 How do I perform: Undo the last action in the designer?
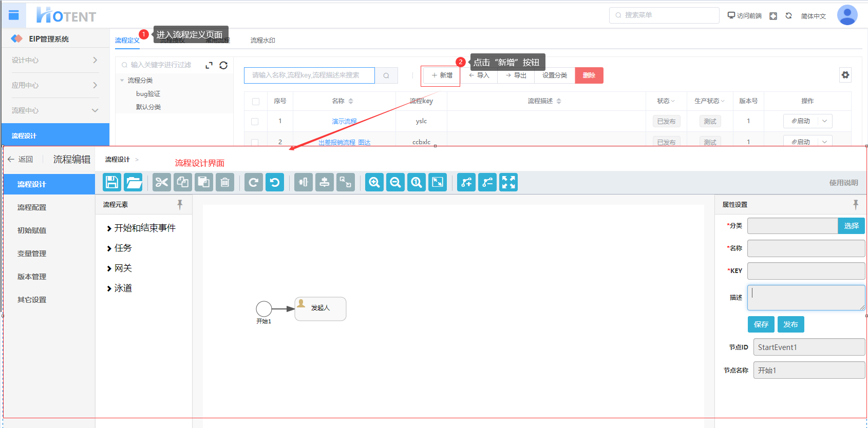(275, 182)
